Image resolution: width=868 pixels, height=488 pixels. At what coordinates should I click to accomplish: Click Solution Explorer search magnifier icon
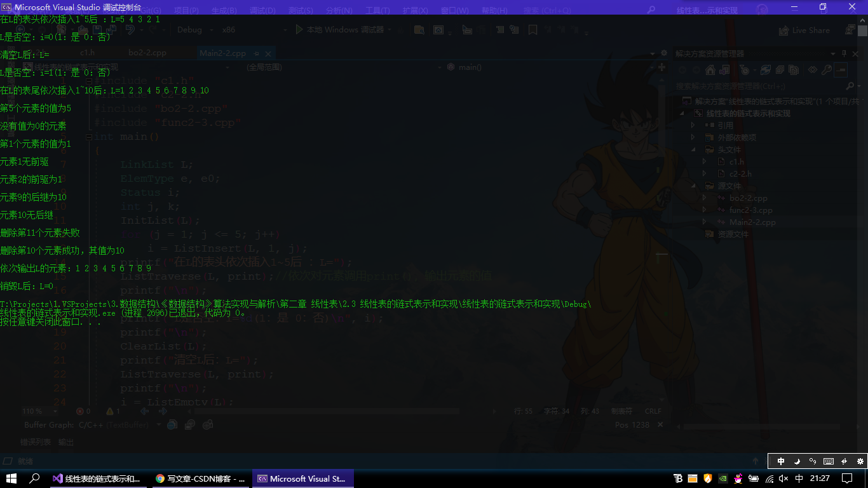click(x=850, y=86)
